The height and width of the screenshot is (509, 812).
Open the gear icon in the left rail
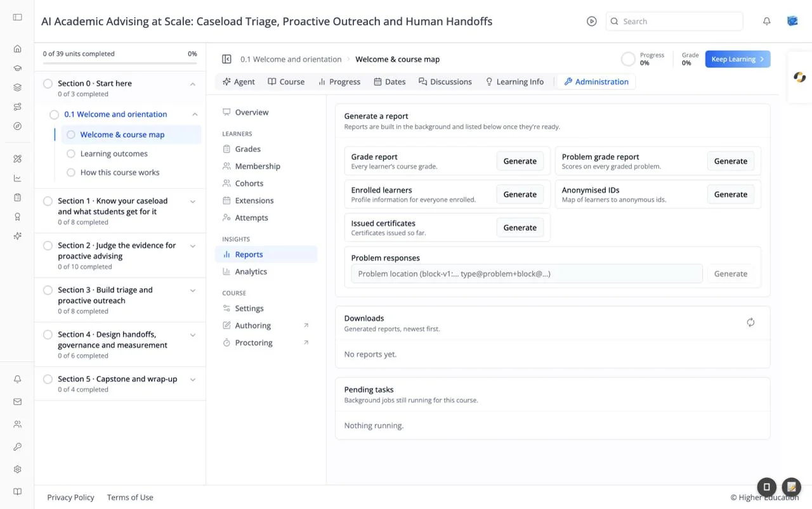point(17,469)
